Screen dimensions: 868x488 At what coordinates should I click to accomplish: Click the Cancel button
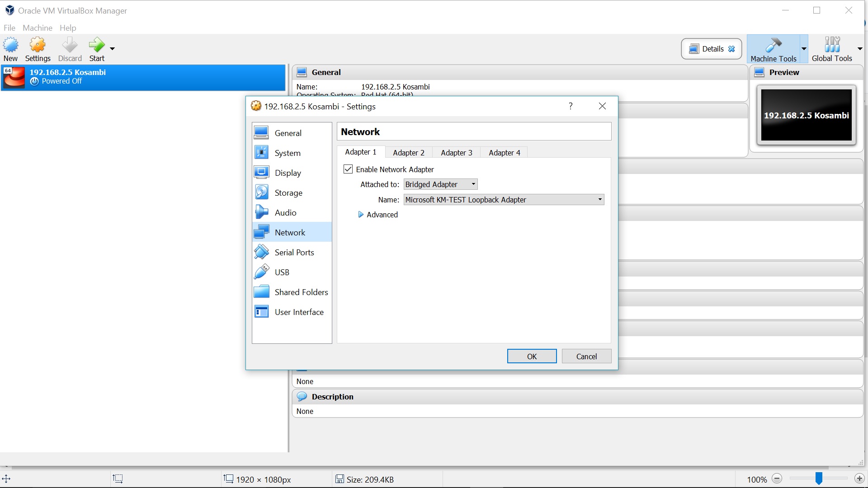pyautogui.click(x=586, y=356)
